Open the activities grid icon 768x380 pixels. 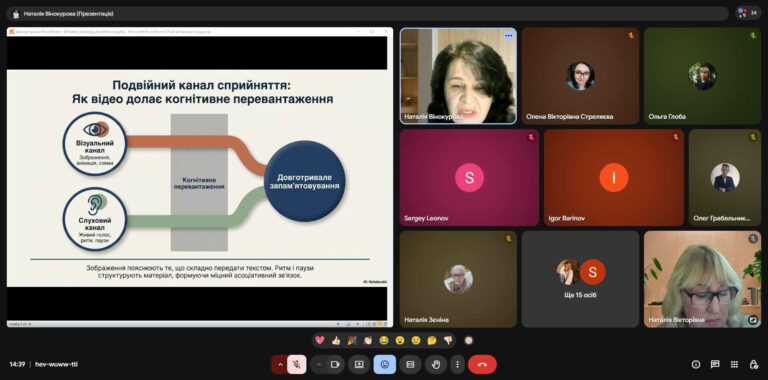coord(734,364)
